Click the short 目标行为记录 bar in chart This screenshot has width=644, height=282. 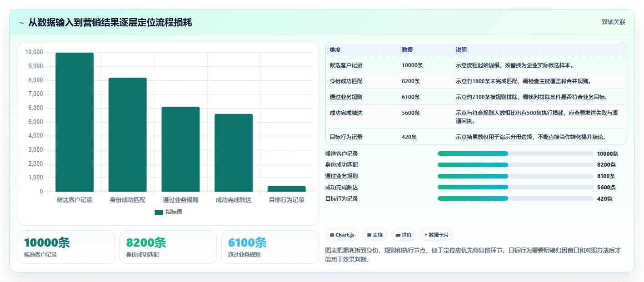click(287, 189)
